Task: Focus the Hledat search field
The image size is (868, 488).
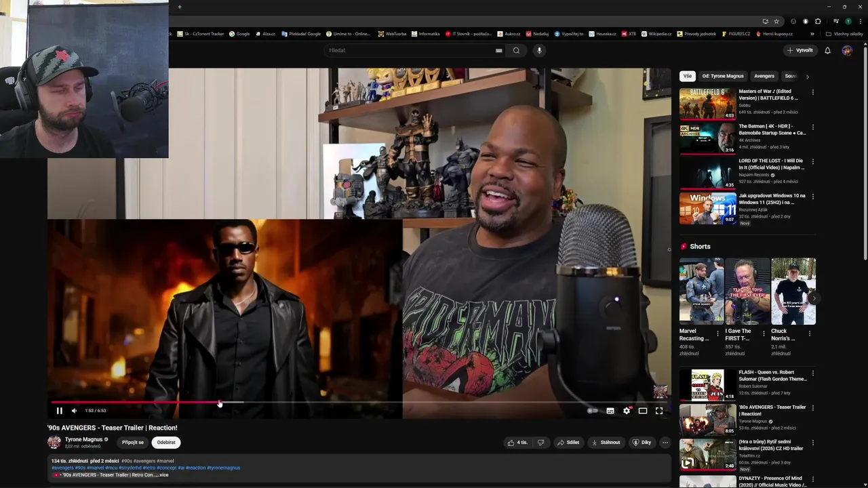Action: [x=410, y=50]
